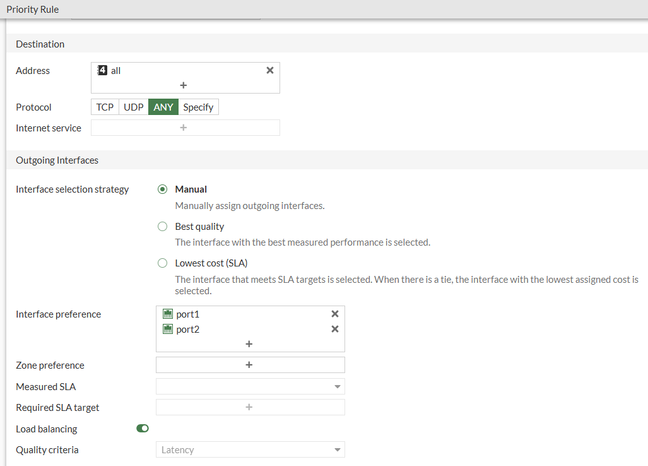Image resolution: width=648 pixels, height=466 pixels.
Task: Add another interface to preference list
Action: click(249, 343)
